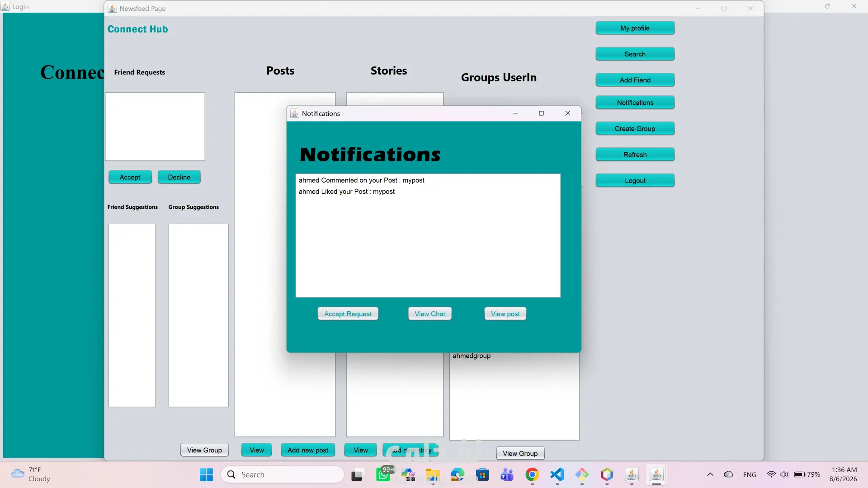This screenshot has width=868, height=488.
Task: Launch Microsoft Edge from the taskbar
Action: click(x=458, y=475)
